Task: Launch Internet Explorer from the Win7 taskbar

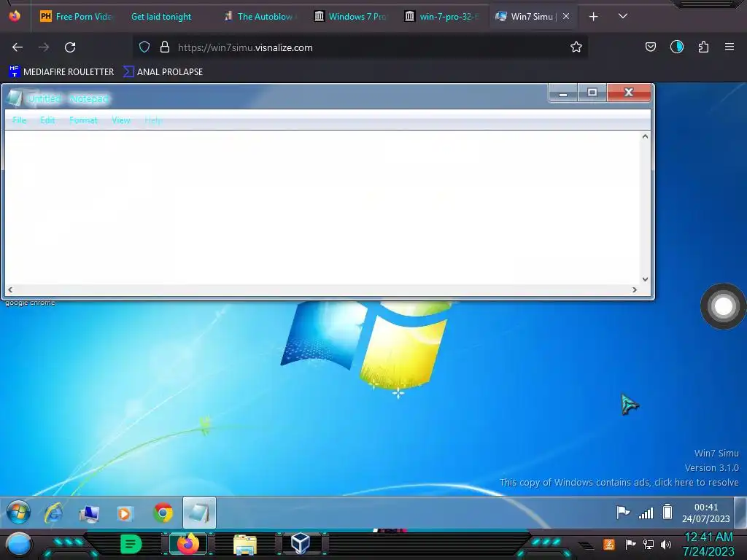Action: click(x=54, y=513)
